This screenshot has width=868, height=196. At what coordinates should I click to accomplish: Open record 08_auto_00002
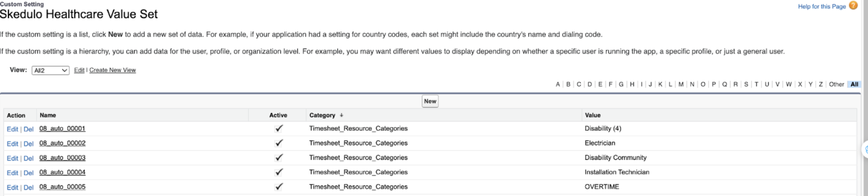tap(62, 143)
